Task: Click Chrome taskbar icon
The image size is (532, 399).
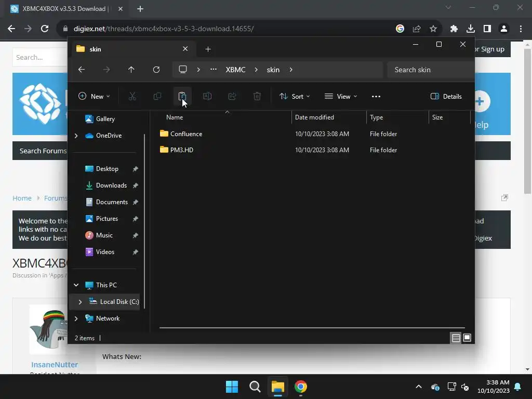Action: tap(301, 387)
